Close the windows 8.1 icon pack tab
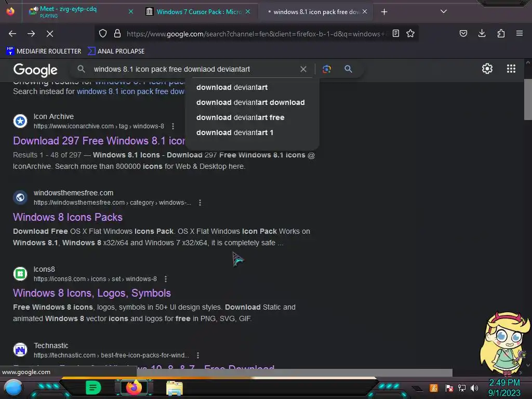532x399 pixels. pyautogui.click(x=365, y=11)
